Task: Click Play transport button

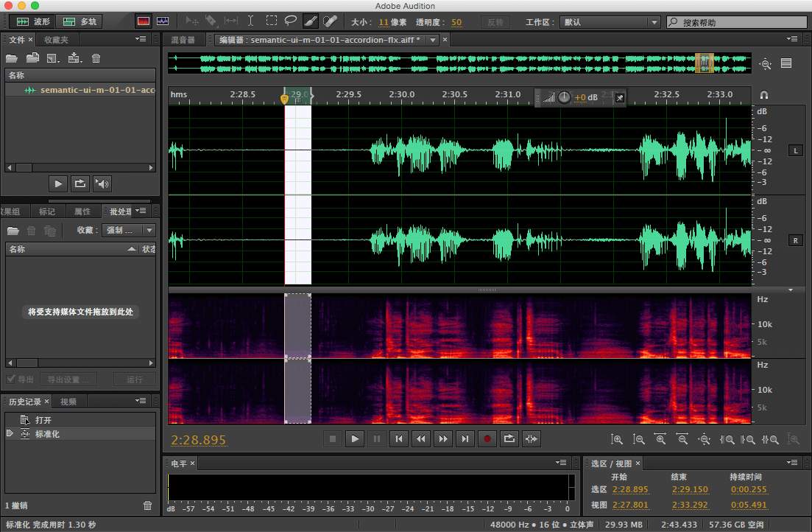Action: pos(355,438)
